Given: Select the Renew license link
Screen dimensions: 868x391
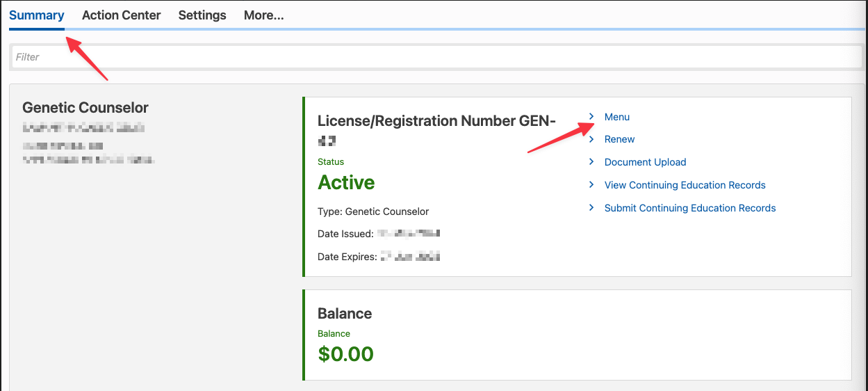Looking at the screenshot, I should (x=619, y=139).
